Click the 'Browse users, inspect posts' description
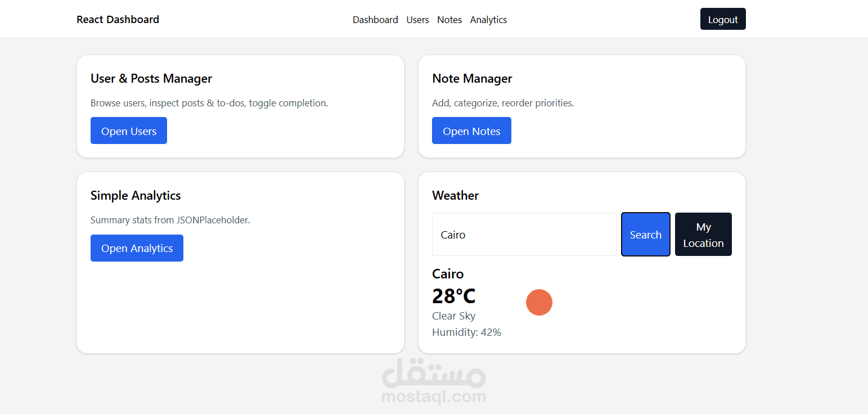 [x=209, y=103]
